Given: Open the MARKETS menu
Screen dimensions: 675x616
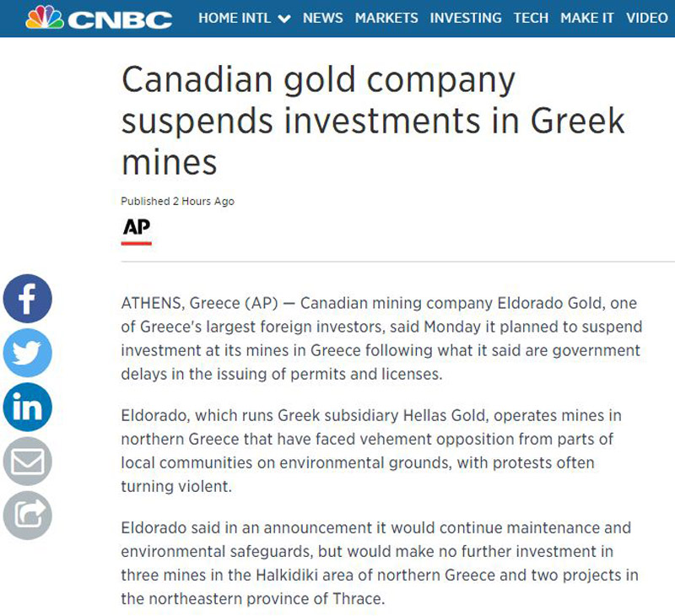Looking at the screenshot, I should pos(386,18).
